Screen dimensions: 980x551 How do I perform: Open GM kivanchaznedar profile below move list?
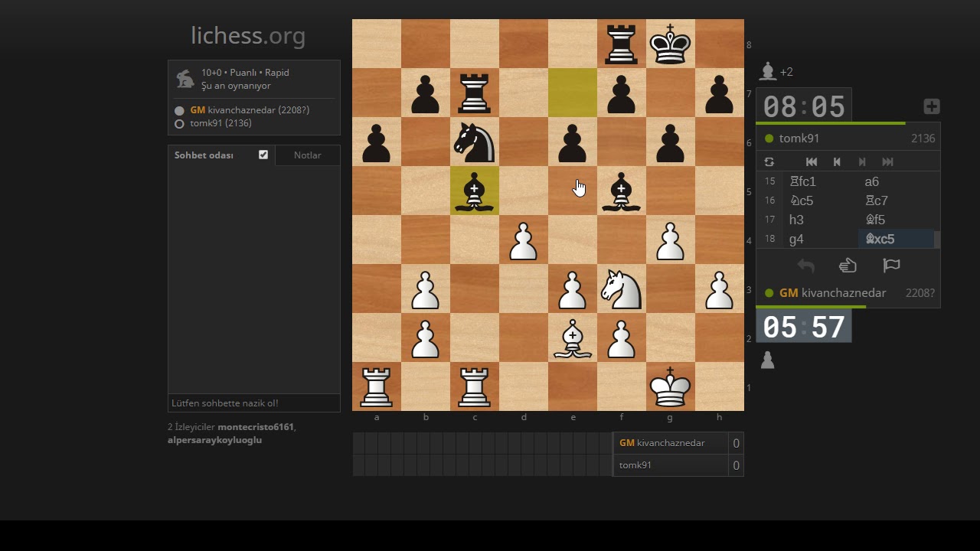(x=832, y=293)
